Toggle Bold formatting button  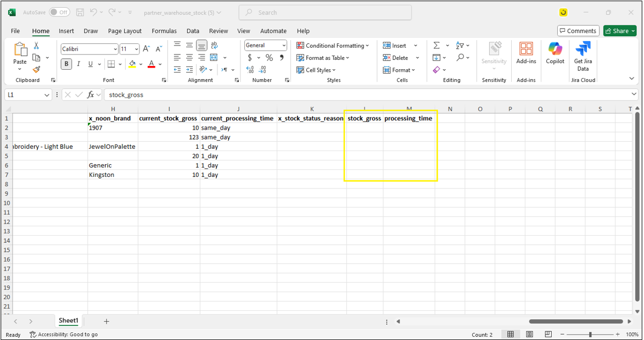click(66, 64)
